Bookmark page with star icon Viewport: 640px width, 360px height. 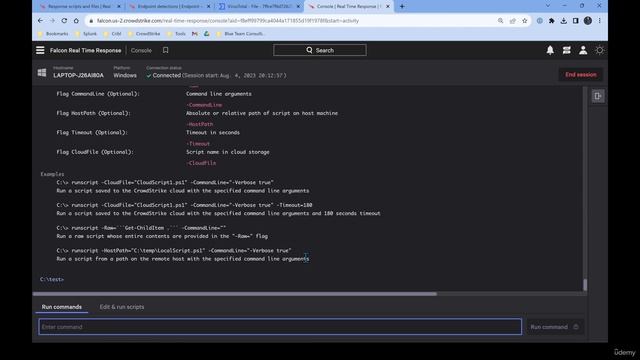click(x=524, y=20)
